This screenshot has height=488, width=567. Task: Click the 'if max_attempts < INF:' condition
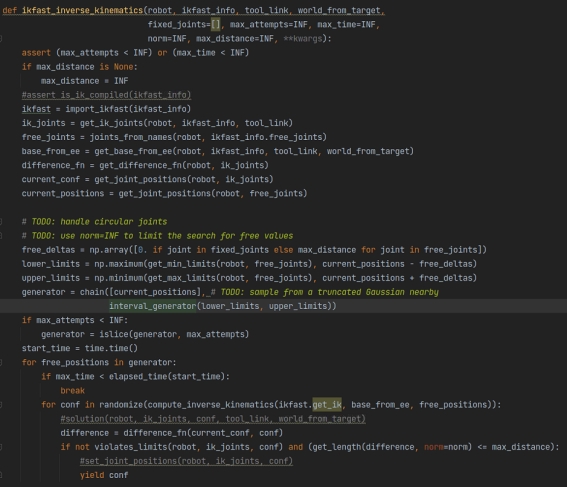pos(75,321)
